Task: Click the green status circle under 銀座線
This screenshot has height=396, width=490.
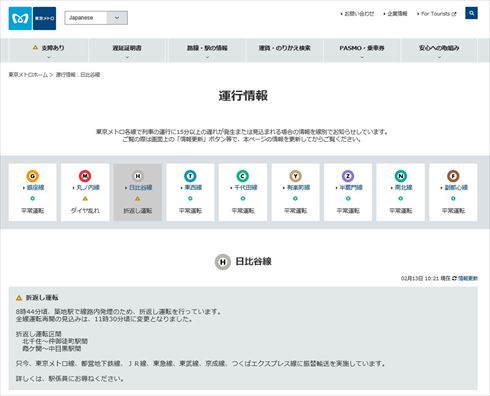Action: tap(32, 198)
